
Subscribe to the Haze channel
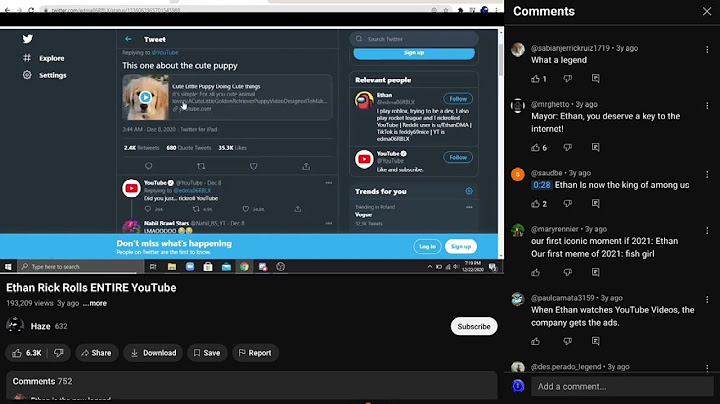click(473, 326)
